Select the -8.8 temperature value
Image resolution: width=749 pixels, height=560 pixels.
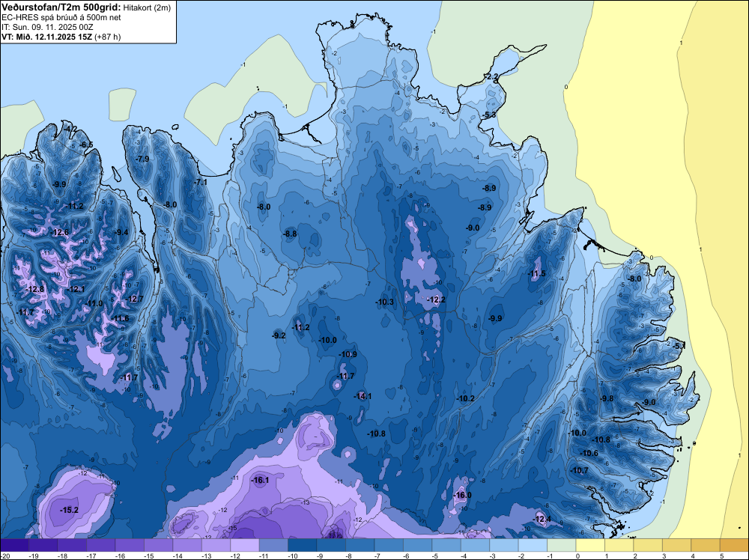(x=290, y=234)
